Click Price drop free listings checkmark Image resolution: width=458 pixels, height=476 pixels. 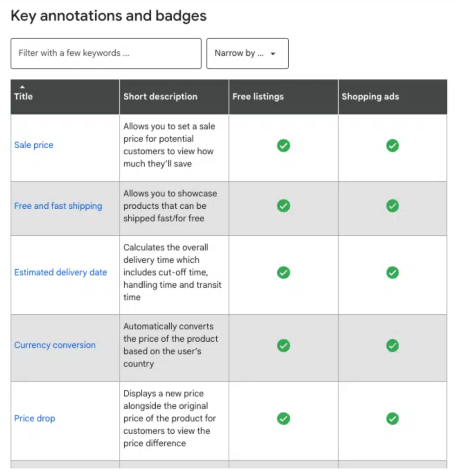click(283, 418)
